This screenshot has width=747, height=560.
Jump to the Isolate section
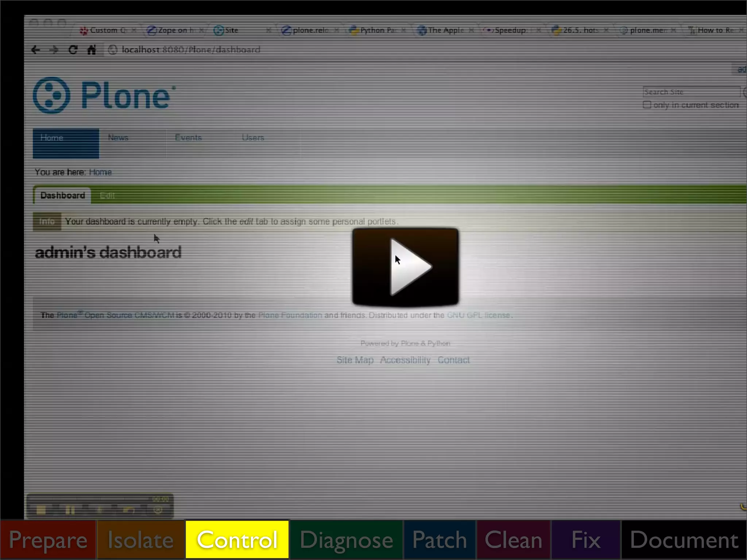141,540
